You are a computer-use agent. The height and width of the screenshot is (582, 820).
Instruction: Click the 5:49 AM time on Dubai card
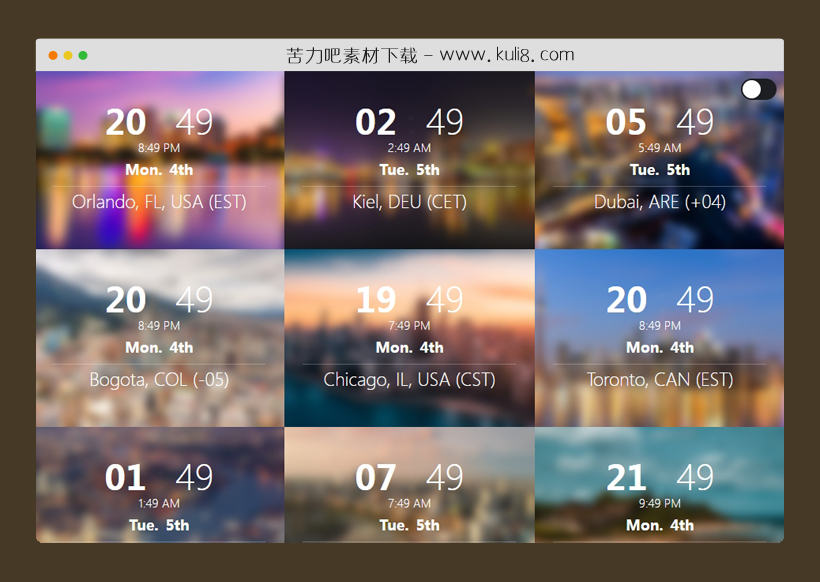(x=659, y=148)
